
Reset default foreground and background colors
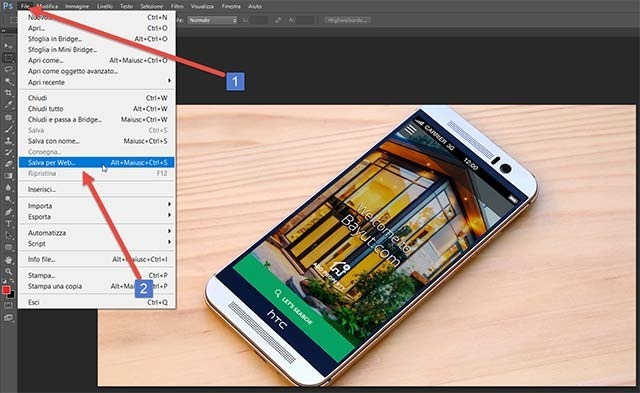click(4, 282)
